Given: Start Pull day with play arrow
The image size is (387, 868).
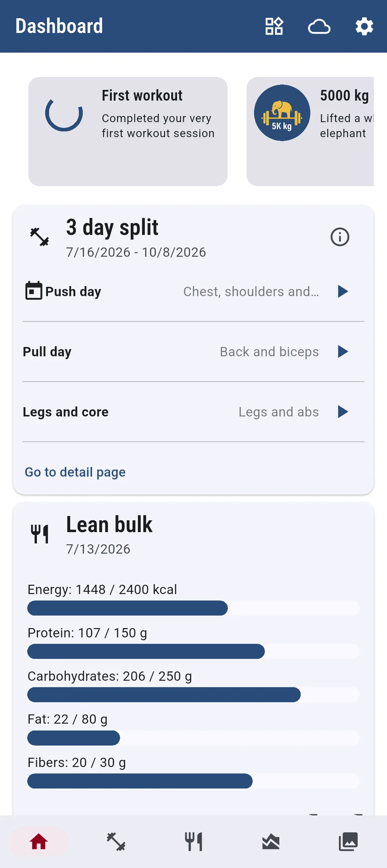Looking at the screenshot, I should 343,352.
